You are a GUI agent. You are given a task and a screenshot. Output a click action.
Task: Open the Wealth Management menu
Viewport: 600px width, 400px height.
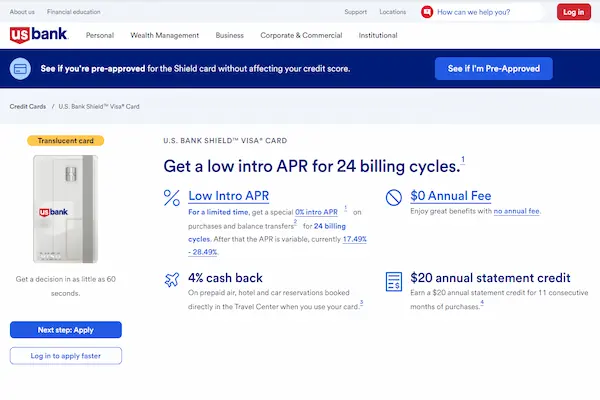click(165, 35)
